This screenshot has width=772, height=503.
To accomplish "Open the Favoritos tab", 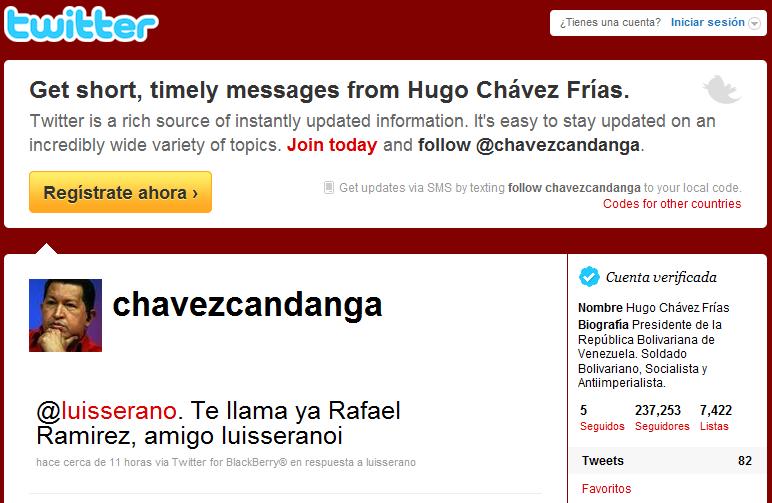I will click(607, 489).
